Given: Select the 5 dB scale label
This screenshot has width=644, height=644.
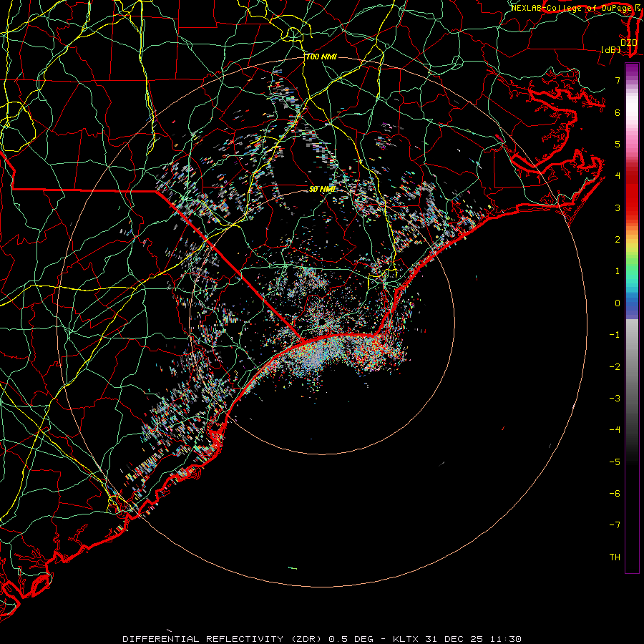Looking at the screenshot, I should coord(618,144).
